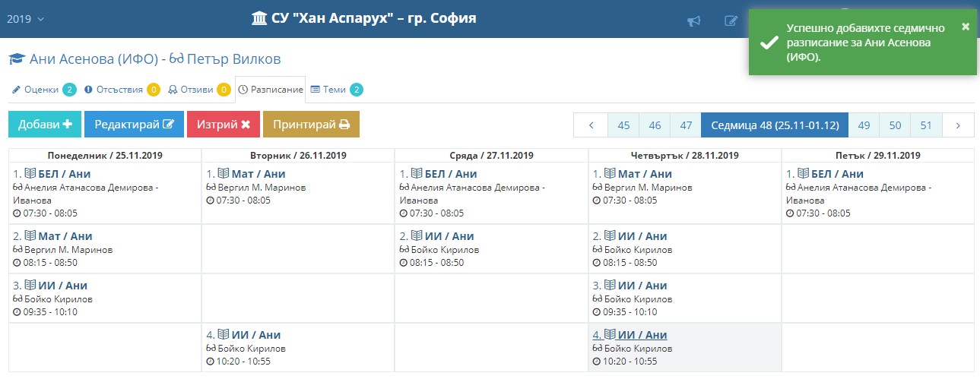Click the school building icon beside the title
This screenshot has height=379, width=980.
click(x=259, y=18)
